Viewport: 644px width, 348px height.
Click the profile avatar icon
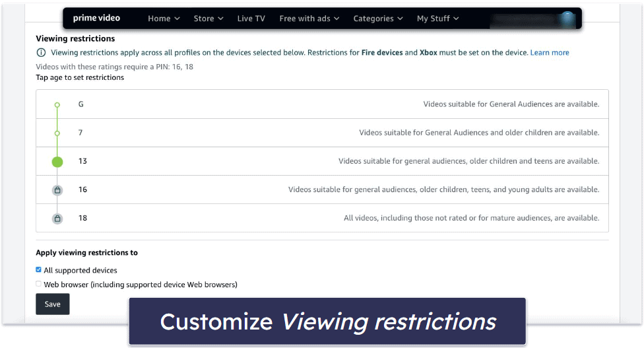pos(567,18)
